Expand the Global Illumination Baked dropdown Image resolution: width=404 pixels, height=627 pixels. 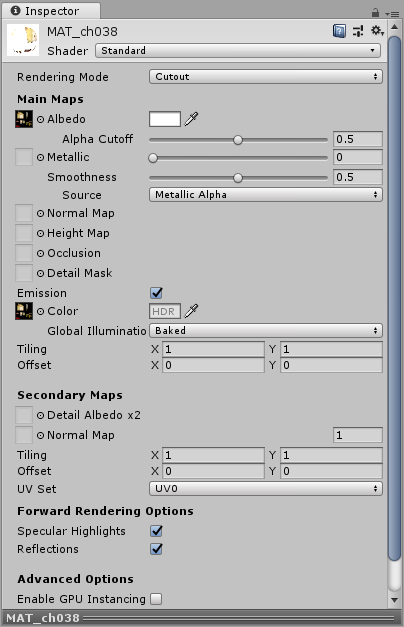(x=266, y=331)
